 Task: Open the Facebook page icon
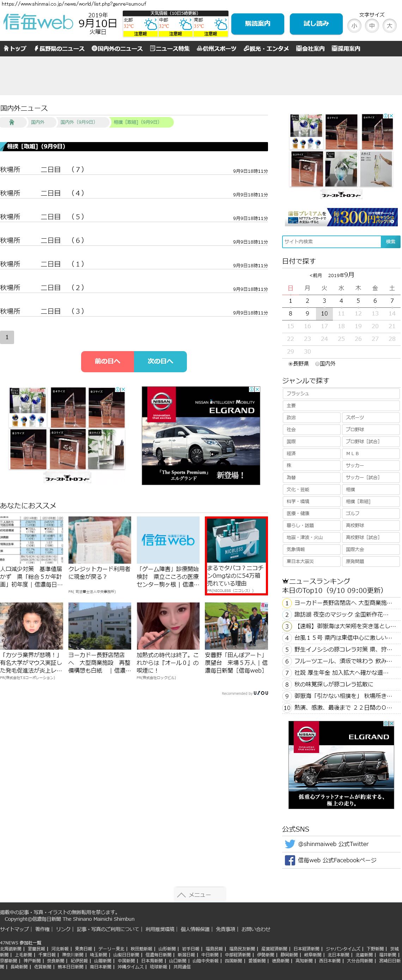[290, 860]
